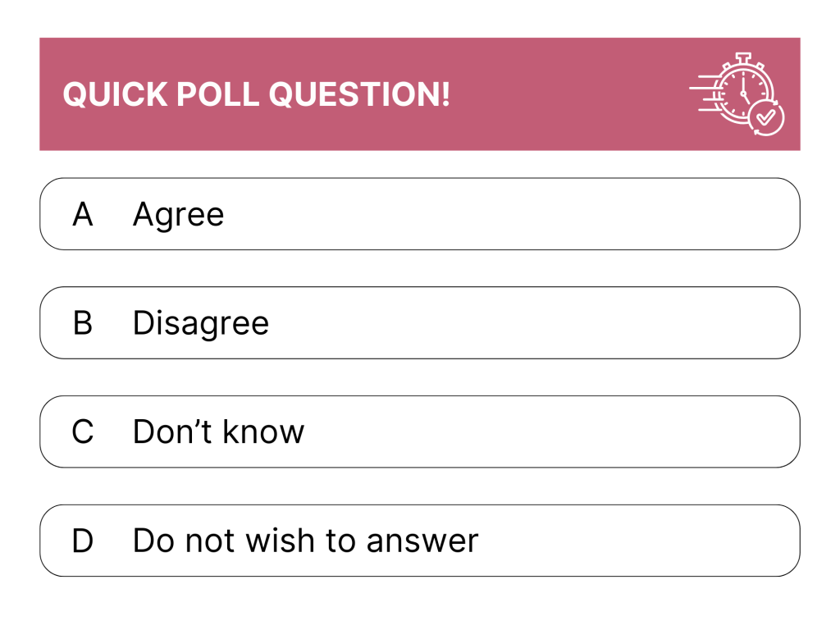Select the letter C option marker
The width and height of the screenshot is (840, 630).
point(83,432)
